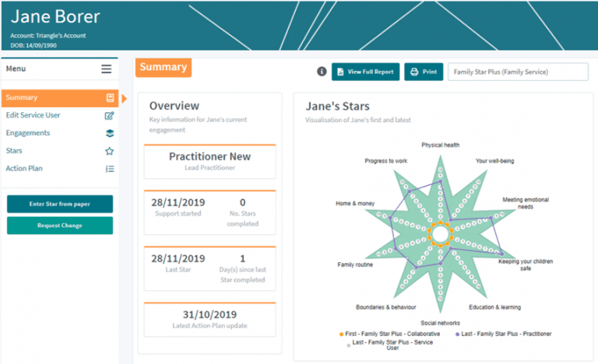
Task: Open the Engagements menu item
Action: 28,133
